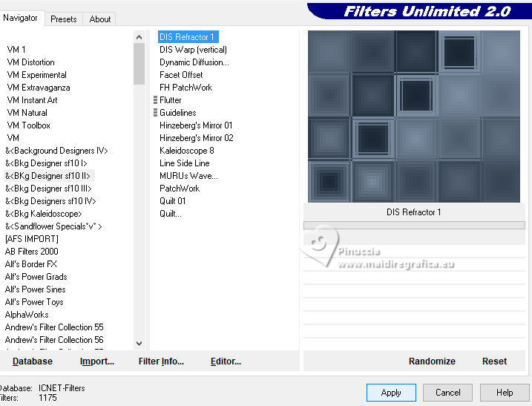Click the Import... button
The height and width of the screenshot is (406, 532).
point(97,361)
